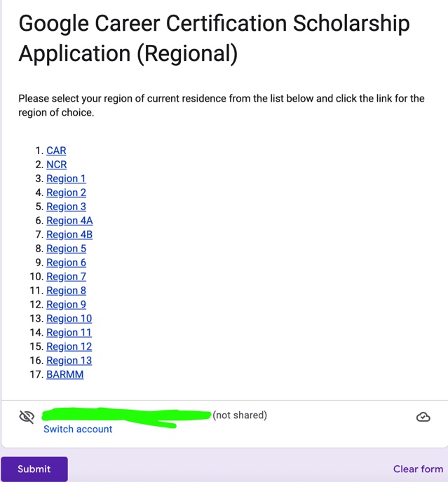Follow the Region 4A link
This screenshot has height=482, width=448.
69,221
